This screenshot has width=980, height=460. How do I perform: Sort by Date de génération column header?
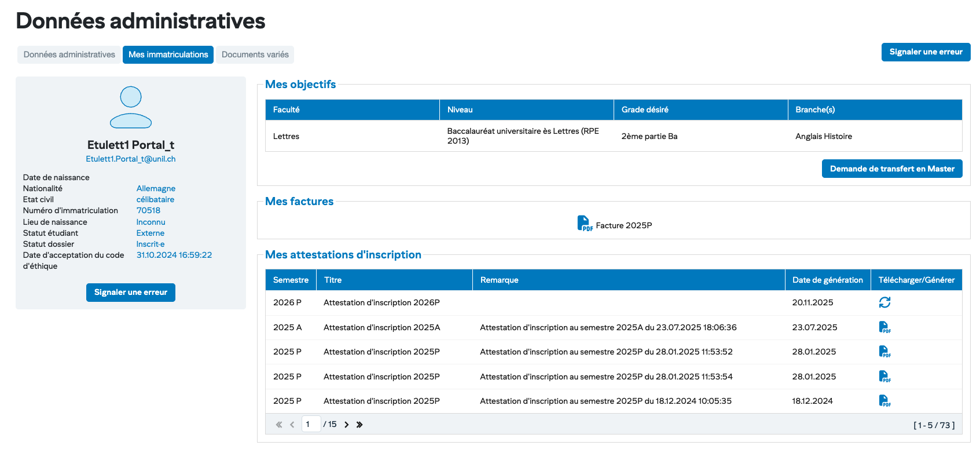point(827,280)
